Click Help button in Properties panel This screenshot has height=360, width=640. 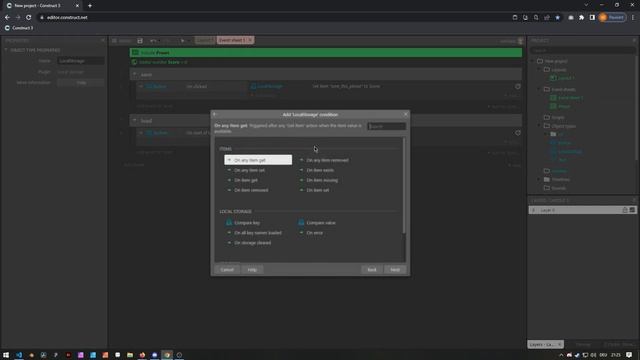tap(81, 83)
